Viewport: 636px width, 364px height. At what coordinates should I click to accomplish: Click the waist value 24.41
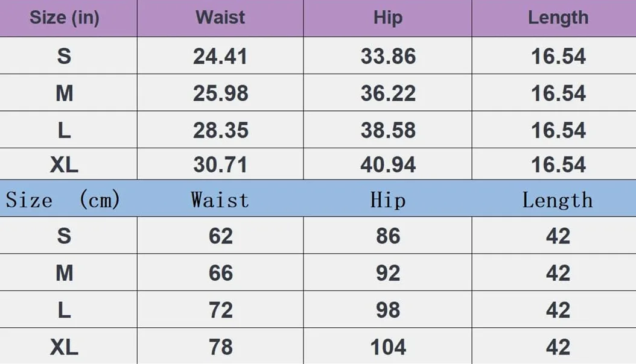tap(220, 56)
